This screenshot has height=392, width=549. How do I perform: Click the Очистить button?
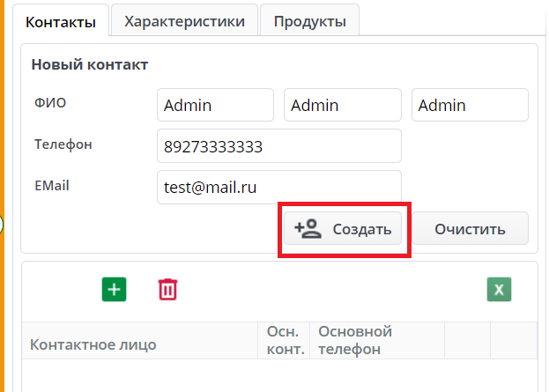coord(470,229)
